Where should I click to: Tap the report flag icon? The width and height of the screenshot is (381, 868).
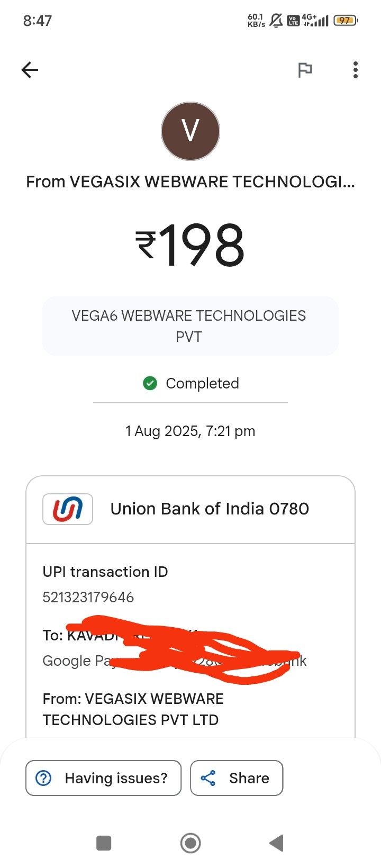[x=305, y=70]
